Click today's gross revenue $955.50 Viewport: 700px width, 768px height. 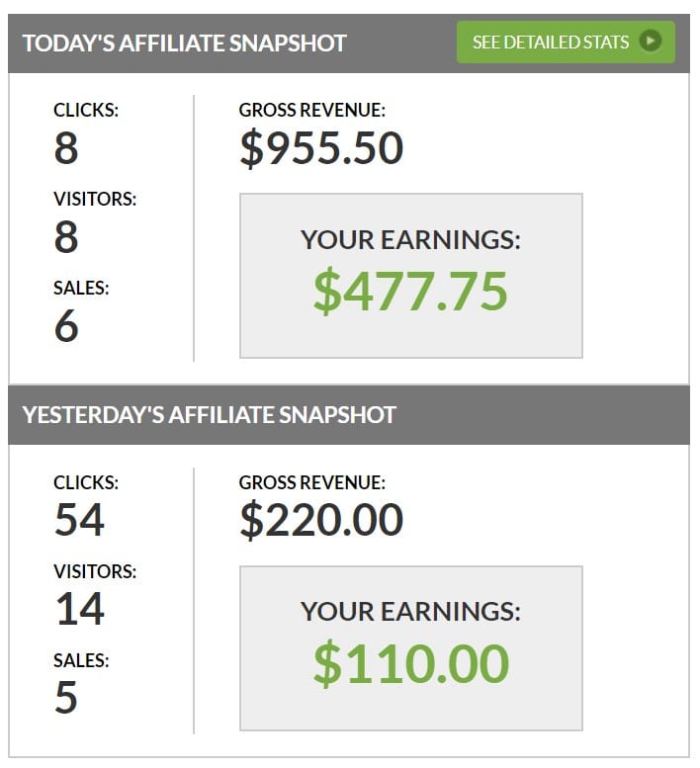[x=321, y=148]
